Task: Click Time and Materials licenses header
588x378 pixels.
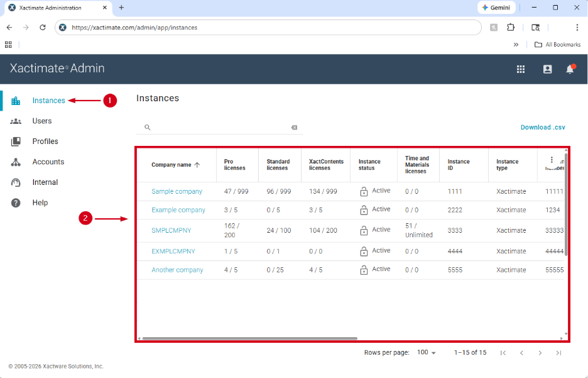Action: [x=416, y=165]
